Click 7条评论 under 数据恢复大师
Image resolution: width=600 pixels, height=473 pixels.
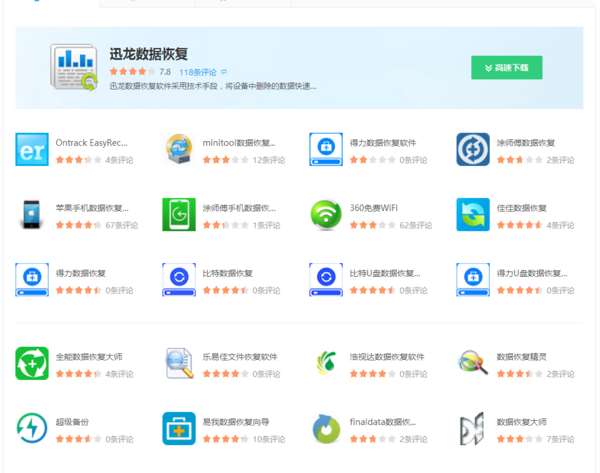[x=560, y=439]
